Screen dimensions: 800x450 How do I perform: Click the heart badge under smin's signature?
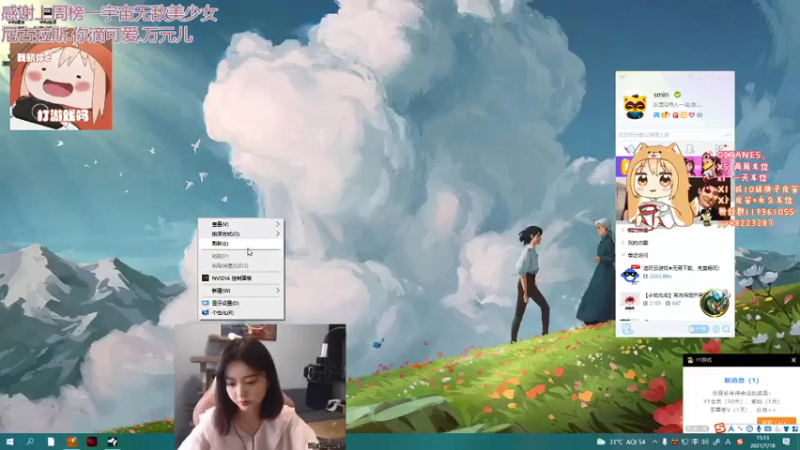[x=692, y=115]
